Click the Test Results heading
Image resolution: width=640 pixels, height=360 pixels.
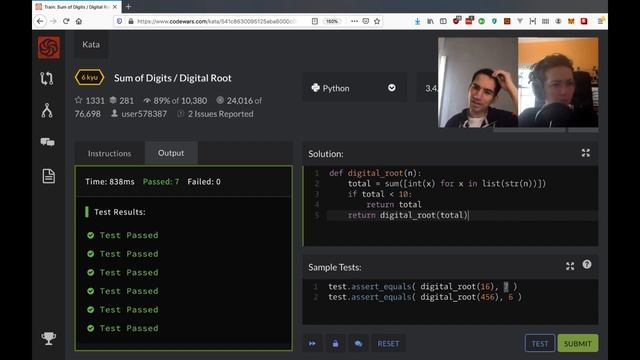click(120, 212)
